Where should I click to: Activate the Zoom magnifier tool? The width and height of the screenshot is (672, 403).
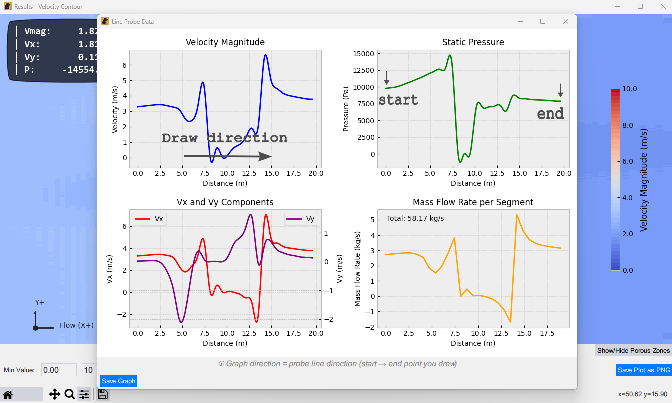click(x=69, y=395)
